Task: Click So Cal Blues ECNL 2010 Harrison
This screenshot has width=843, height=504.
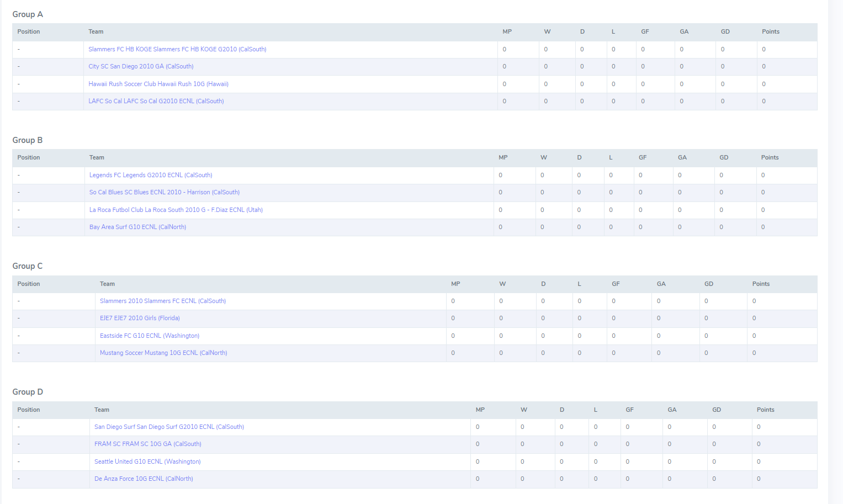Action: [x=164, y=192]
